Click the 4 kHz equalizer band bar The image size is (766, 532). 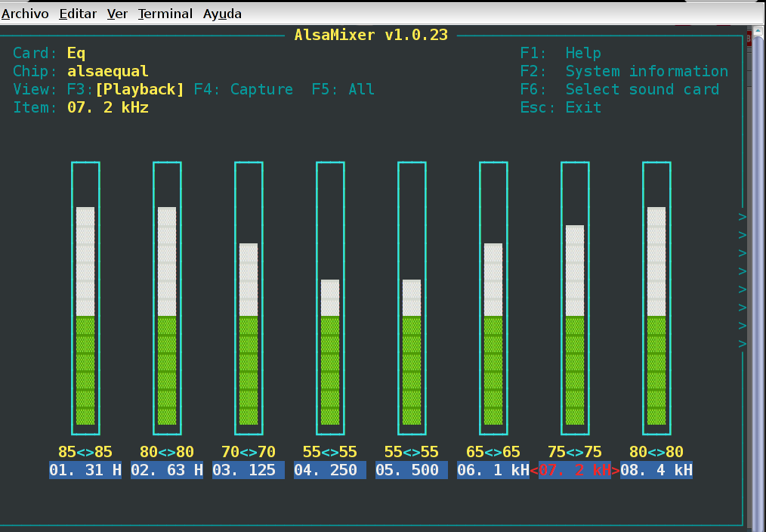point(656,298)
